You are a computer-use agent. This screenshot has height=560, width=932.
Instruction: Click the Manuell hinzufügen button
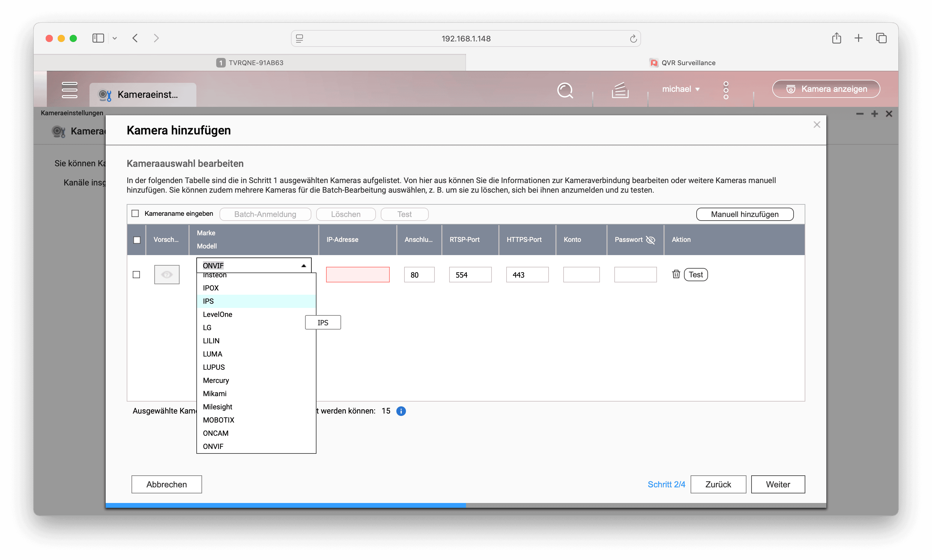(744, 214)
